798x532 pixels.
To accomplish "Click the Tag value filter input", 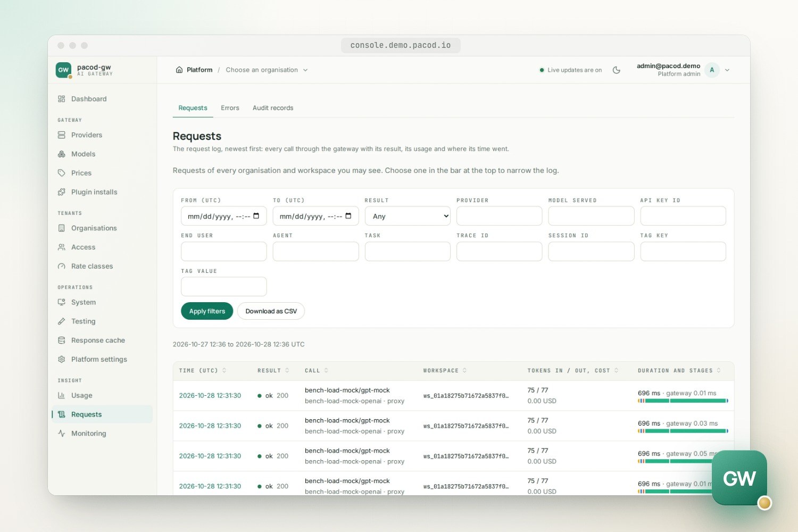I will click(223, 287).
